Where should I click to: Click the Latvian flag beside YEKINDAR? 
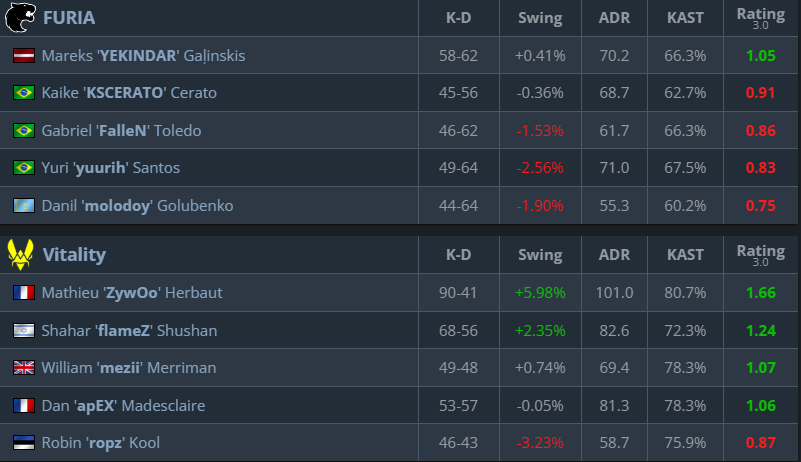tap(24, 56)
